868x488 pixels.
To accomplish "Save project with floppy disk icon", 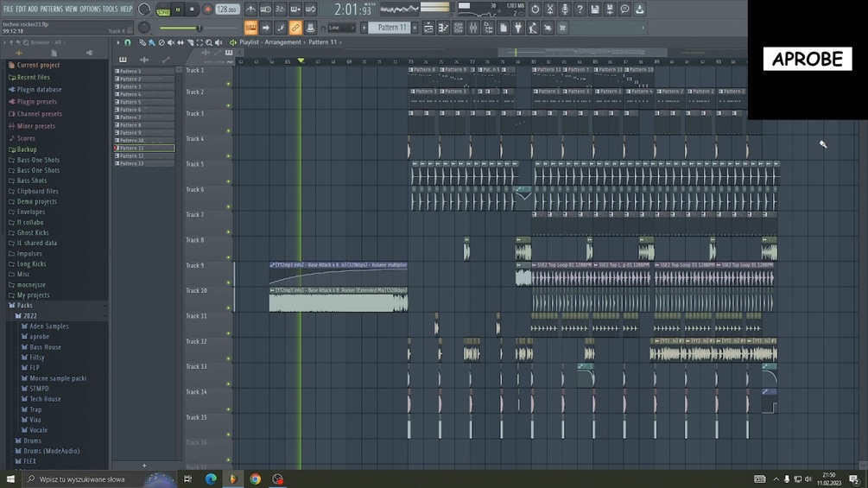I will click(594, 9).
